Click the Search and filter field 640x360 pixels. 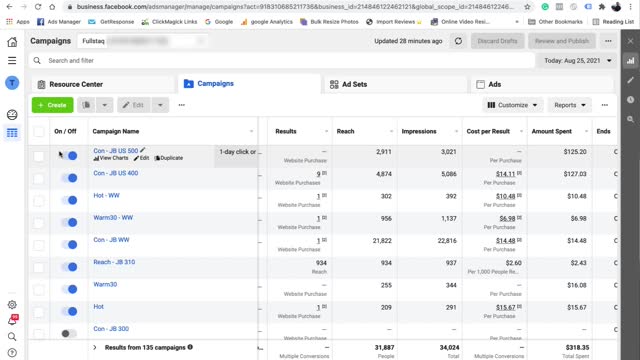click(282, 60)
